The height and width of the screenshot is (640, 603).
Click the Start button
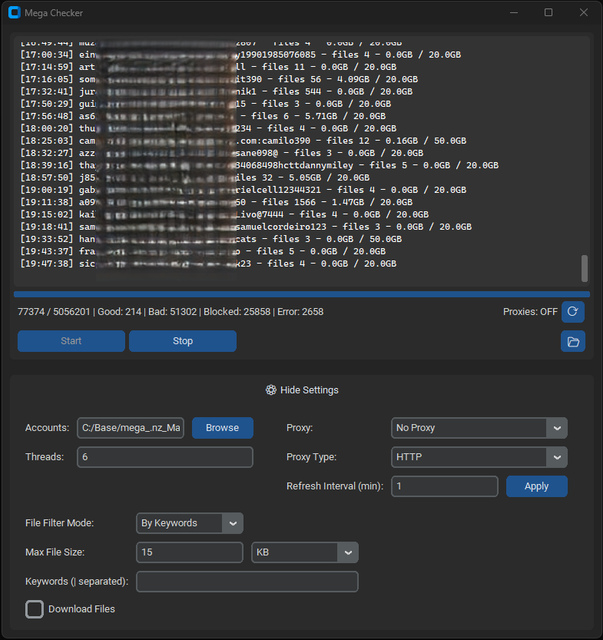[x=71, y=341]
